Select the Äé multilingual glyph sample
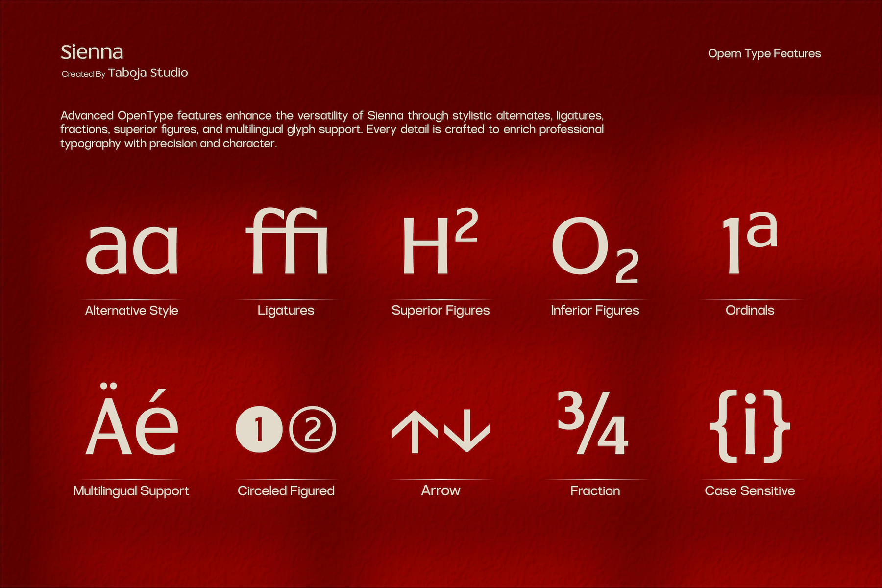882x588 pixels. coord(132,419)
